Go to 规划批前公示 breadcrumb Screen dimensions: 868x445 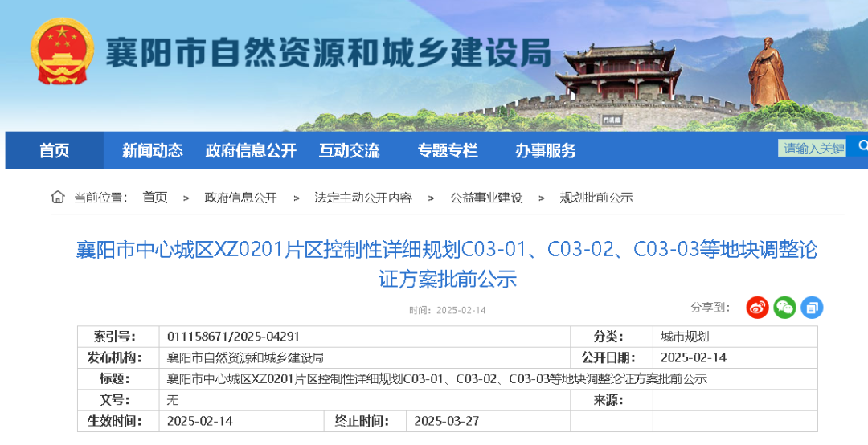tap(596, 198)
